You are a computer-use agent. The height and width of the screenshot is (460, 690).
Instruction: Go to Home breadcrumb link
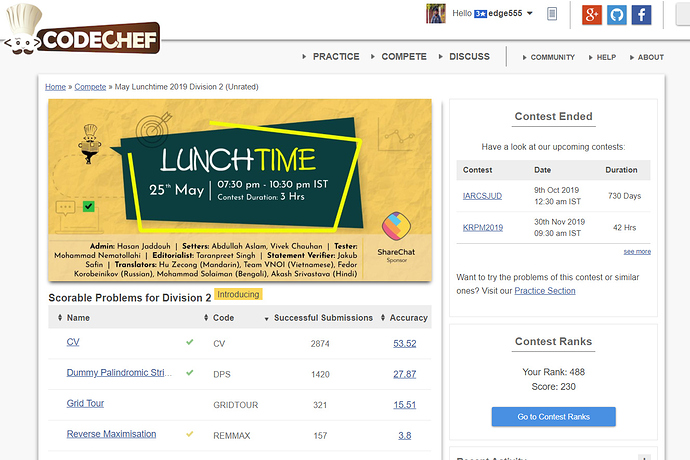pyautogui.click(x=55, y=87)
